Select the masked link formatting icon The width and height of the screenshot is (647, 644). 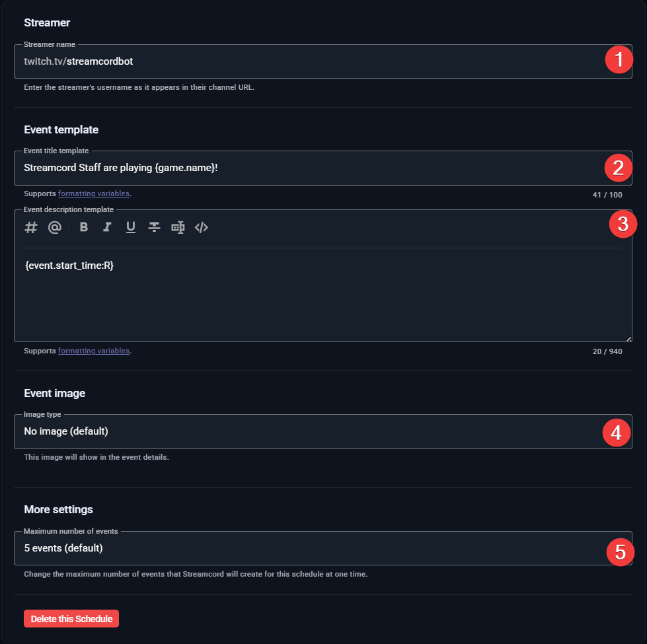coord(178,227)
